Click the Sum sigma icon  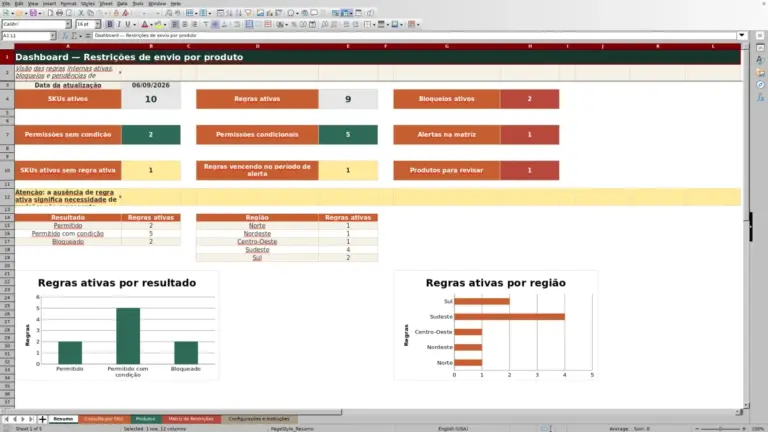(74, 36)
